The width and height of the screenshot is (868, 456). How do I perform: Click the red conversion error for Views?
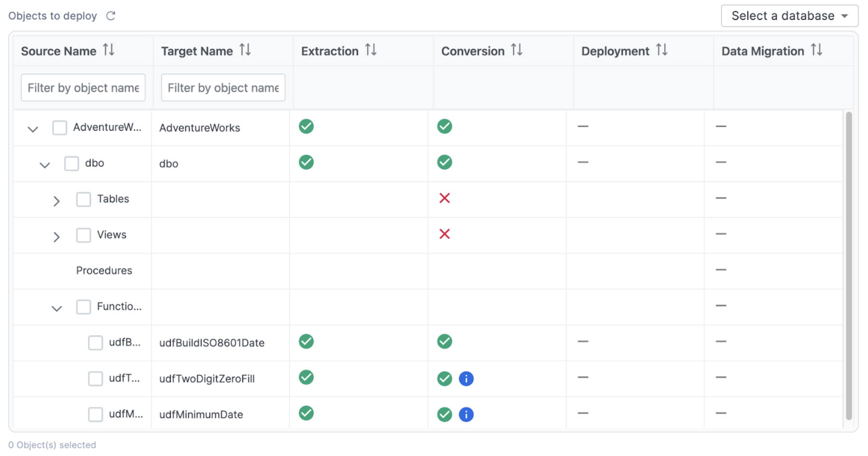pyautogui.click(x=445, y=234)
